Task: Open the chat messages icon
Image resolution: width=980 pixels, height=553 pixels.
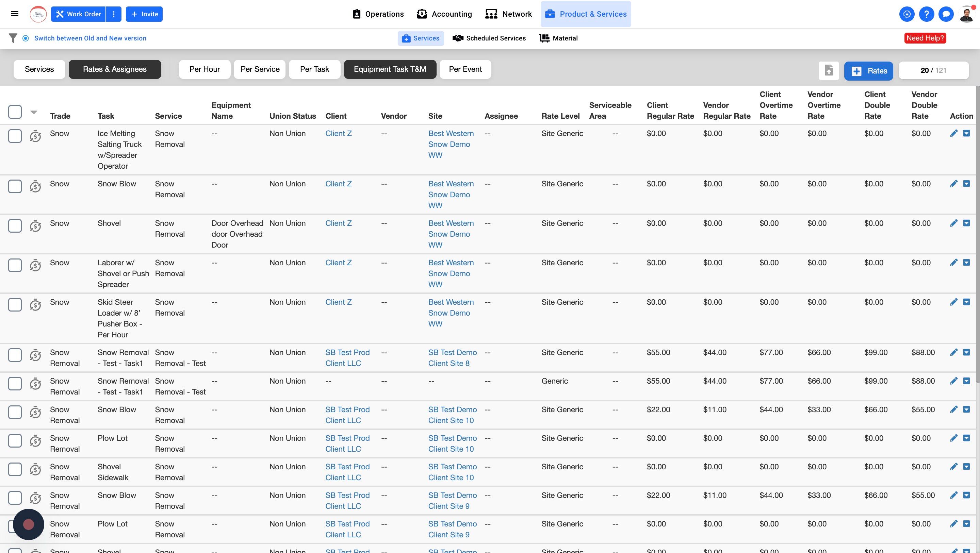Action: click(946, 14)
